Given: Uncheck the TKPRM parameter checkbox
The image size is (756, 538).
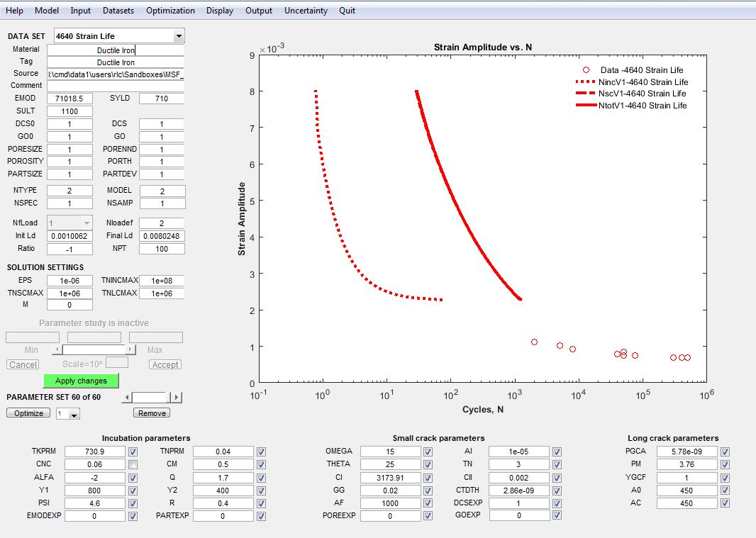Looking at the screenshot, I should pos(133,452).
